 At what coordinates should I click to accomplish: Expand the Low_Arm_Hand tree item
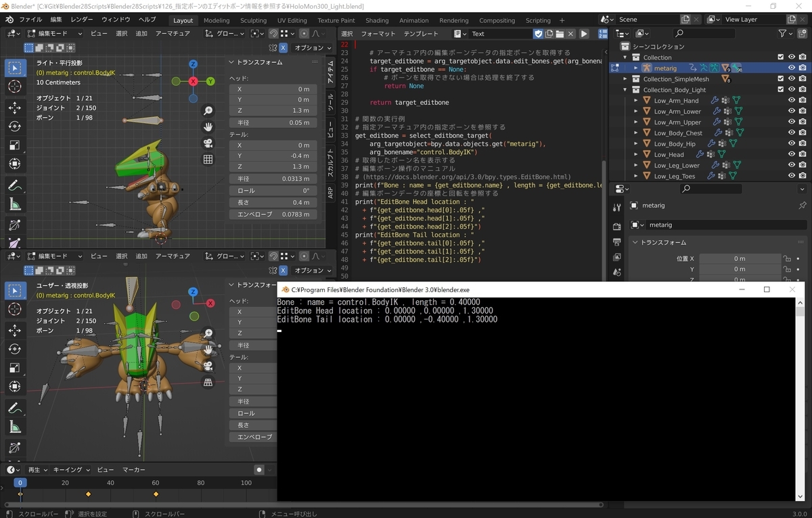[635, 100]
